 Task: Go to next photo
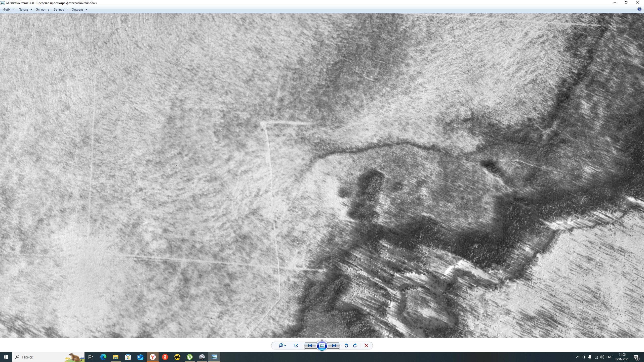coord(334,345)
